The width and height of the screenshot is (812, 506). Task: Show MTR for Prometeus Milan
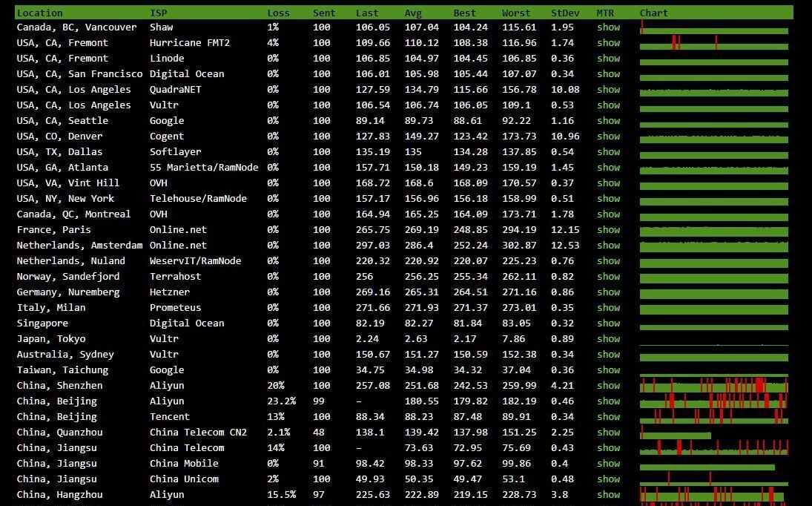[609, 307]
